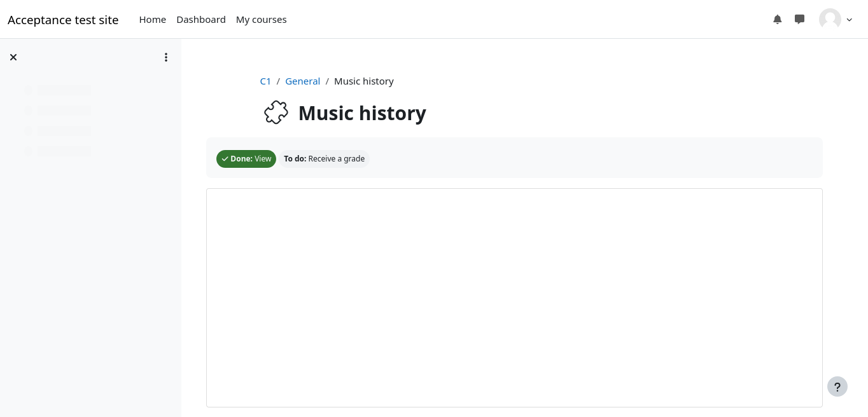Open the help question mark button
The image size is (868, 417).
tap(837, 386)
